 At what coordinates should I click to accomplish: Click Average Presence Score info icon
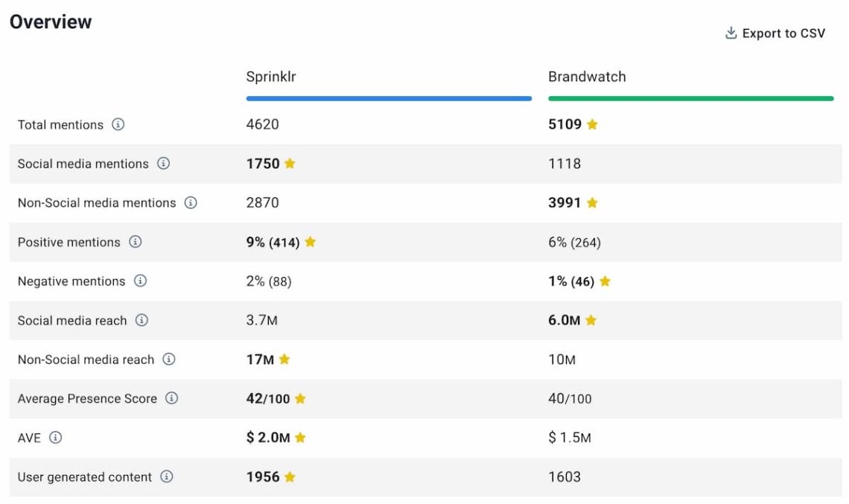pos(171,398)
